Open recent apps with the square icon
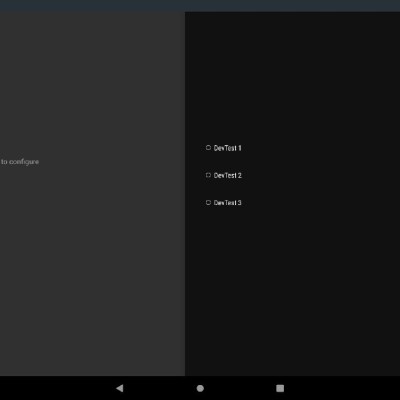Image resolution: width=400 pixels, height=400 pixels. (280, 388)
